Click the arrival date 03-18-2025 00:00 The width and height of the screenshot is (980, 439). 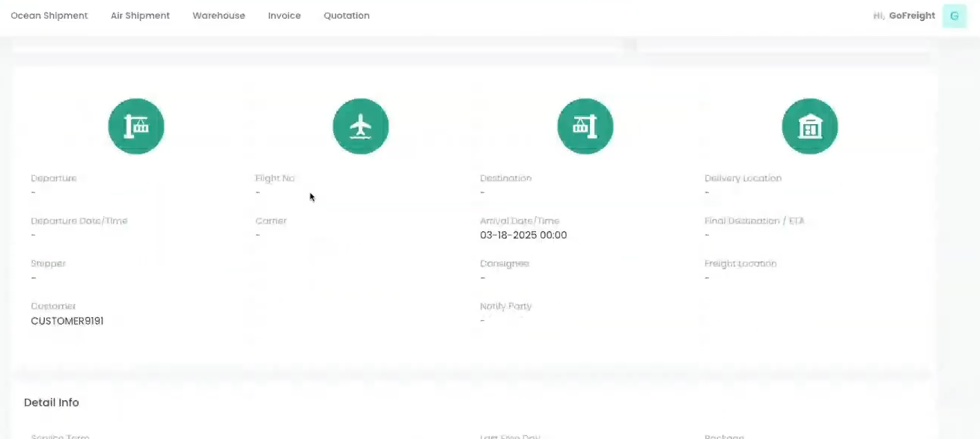(523, 236)
